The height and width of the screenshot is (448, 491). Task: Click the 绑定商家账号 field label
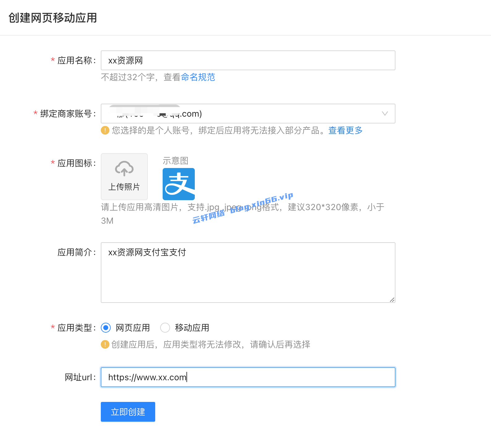pyautogui.click(x=68, y=114)
